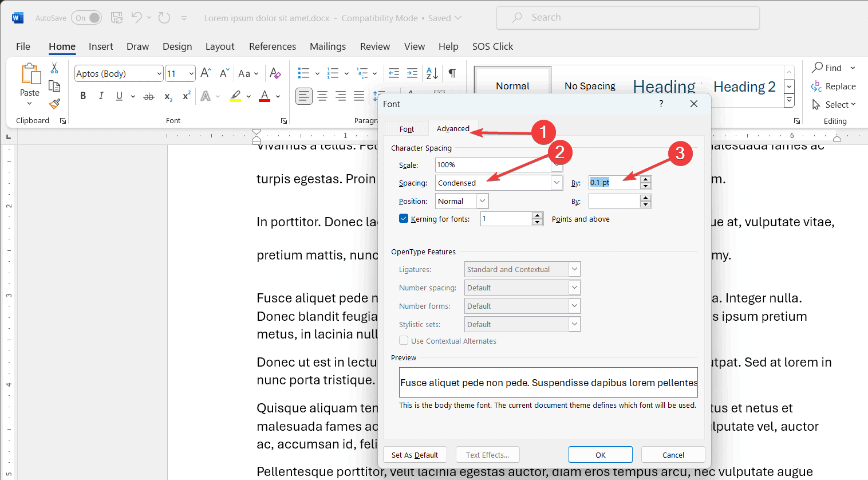The image size is (868, 480).
Task: Toggle subscript formatting
Action: point(168,96)
